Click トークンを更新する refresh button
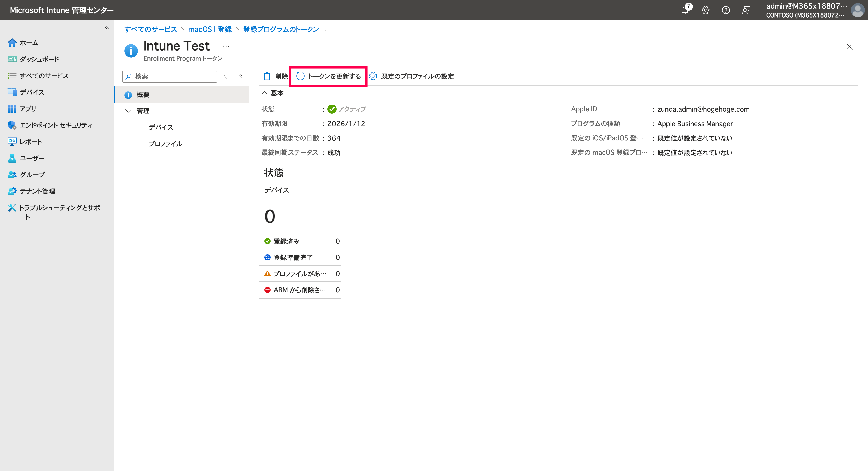868x471 pixels. click(328, 76)
